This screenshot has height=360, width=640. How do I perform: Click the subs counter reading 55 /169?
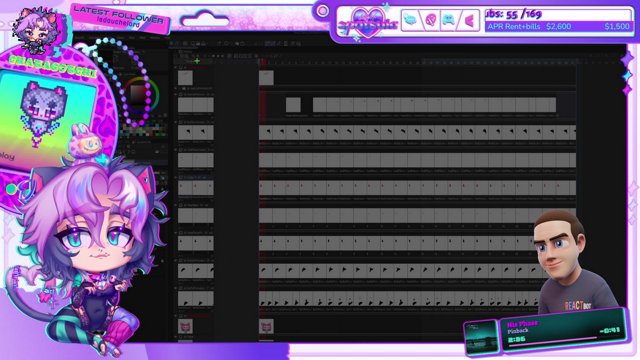[514, 14]
